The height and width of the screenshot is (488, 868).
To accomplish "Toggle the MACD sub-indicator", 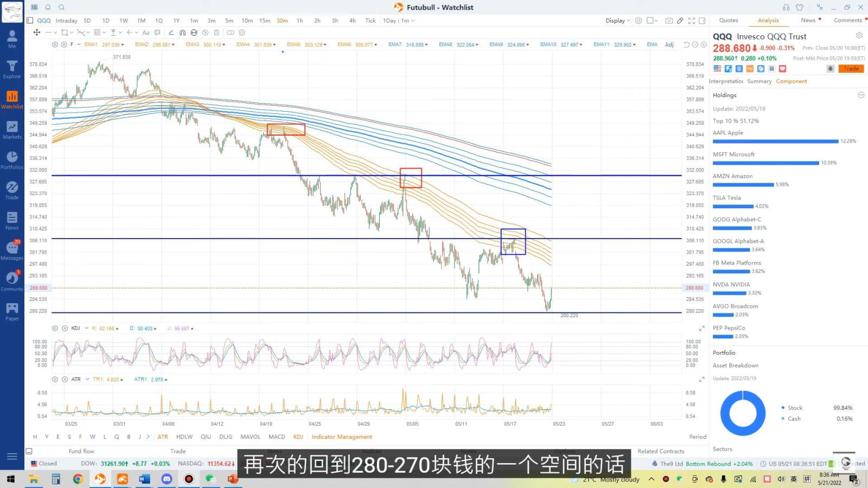I will [x=277, y=436].
